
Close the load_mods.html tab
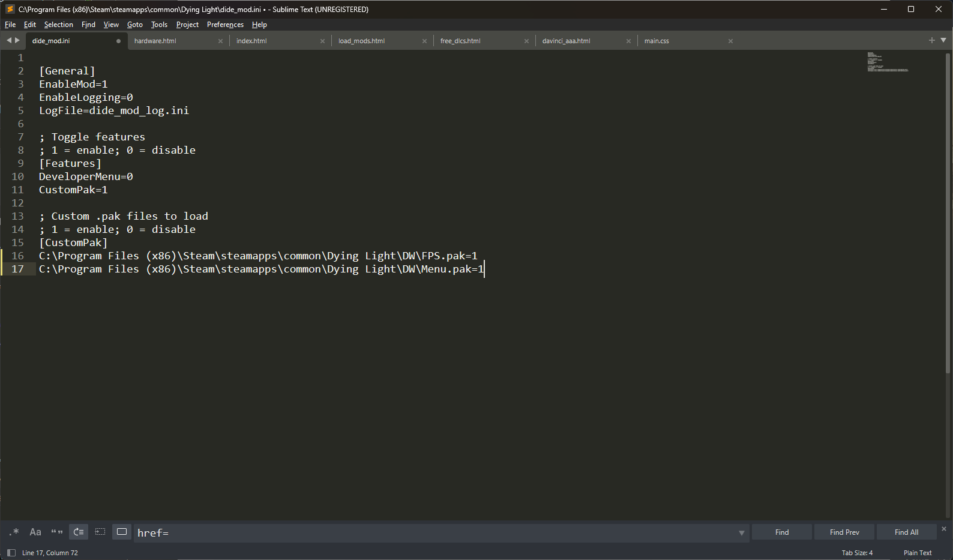424,41
